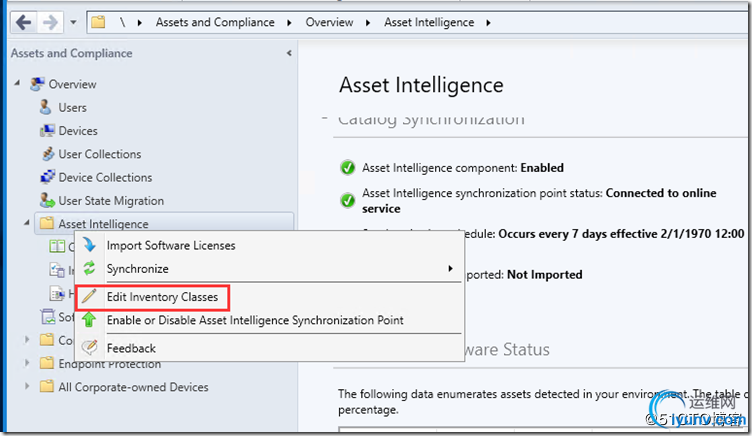This screenshot has width=752, height=436.
Task: Open the navigation history dropdown arrow
Action: (73, 21)
